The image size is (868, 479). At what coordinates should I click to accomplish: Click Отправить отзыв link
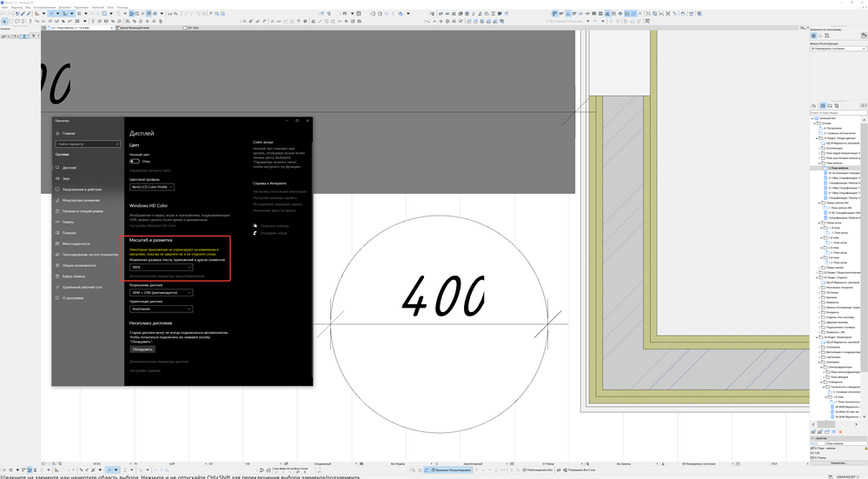click(270, 233)
